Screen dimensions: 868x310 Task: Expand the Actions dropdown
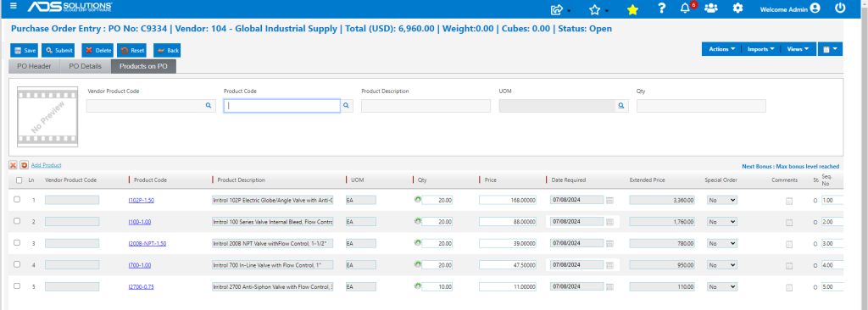721,49
